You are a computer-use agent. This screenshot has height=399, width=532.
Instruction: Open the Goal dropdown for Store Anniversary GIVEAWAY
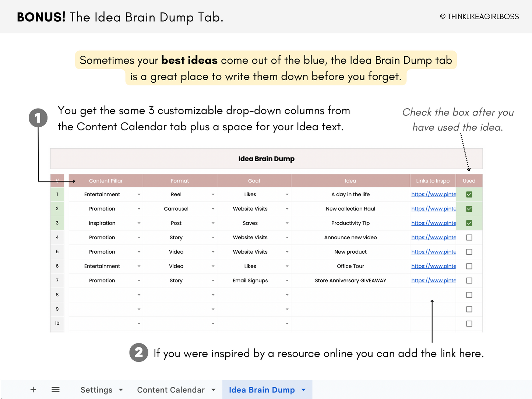click(x=287, y=280)
